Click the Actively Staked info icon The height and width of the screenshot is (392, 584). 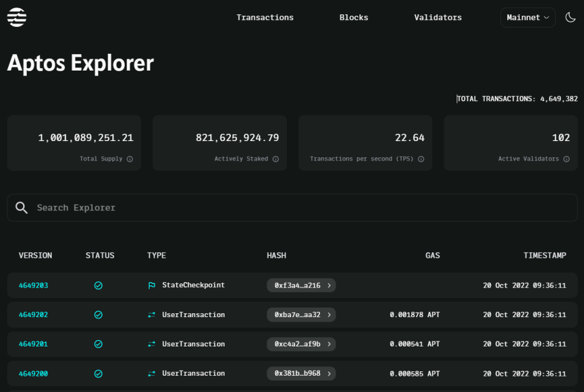pos(276,159)
